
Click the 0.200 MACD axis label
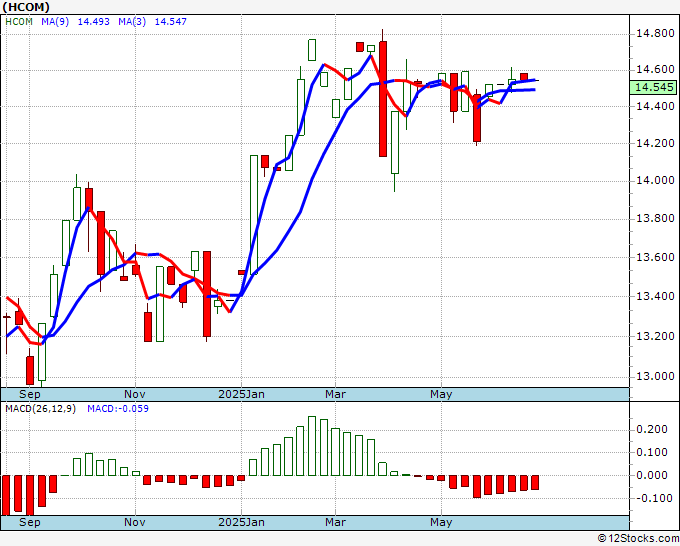click(652, 429)
